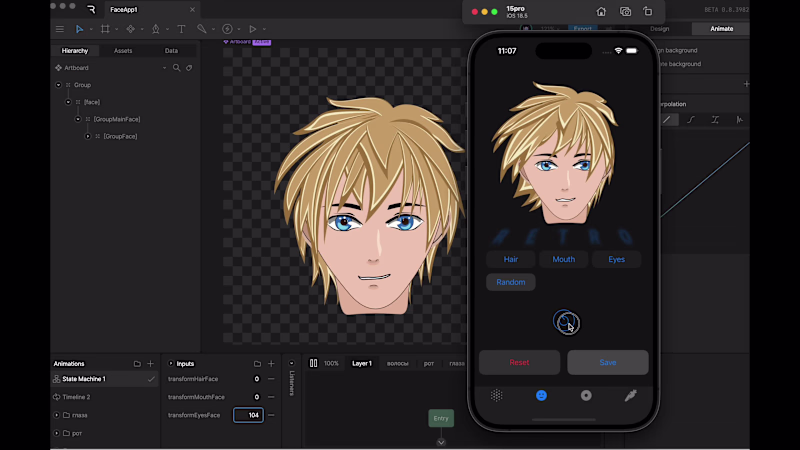Image resolution: width=800 pixels, height=450 pixels.
Task: Remove the transformMouthFace input
Action: click(271, 397)
